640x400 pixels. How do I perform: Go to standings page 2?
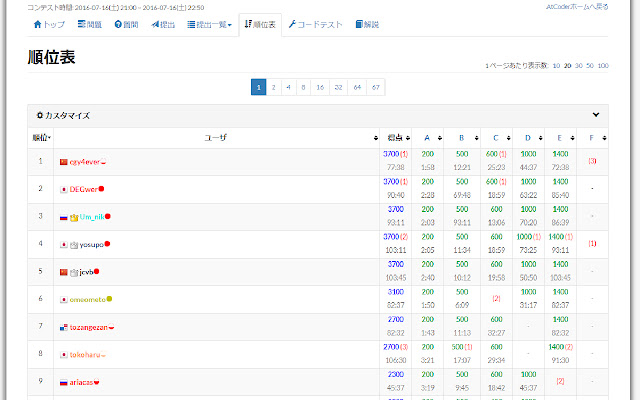click(x=274, y=87)
